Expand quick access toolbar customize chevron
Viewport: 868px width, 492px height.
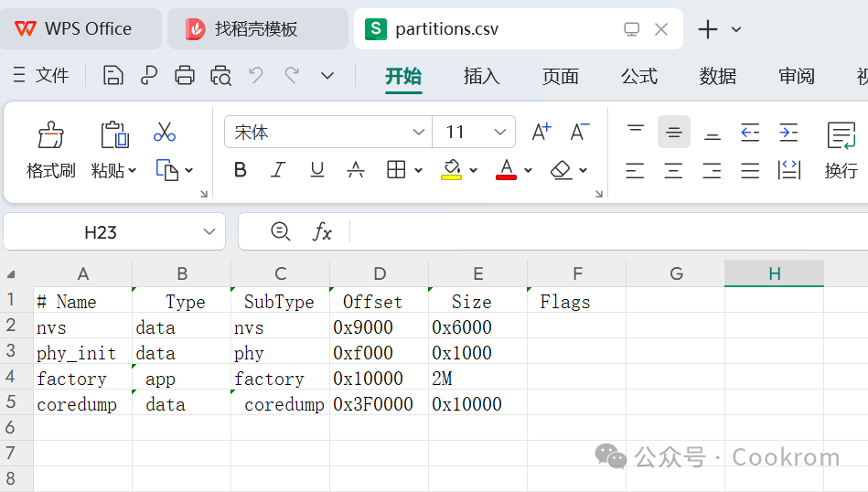coord(327,76)
